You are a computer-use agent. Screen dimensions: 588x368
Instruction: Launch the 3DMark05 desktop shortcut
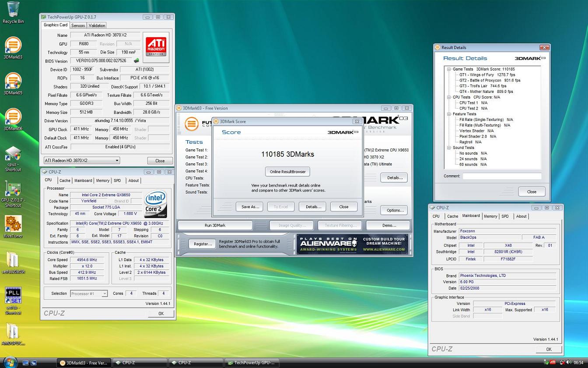pyautogui.click(x=13, y=84)
